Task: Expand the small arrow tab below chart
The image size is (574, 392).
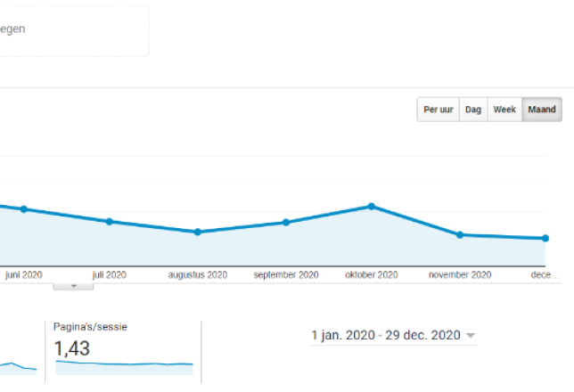Action: point(74,285)
